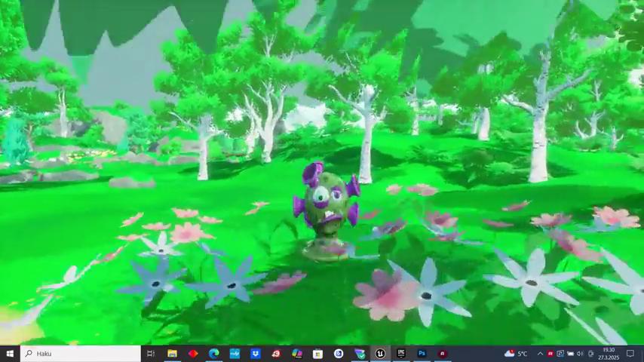Open the volume control icon
Image resolution: width=644 pixels, height=362 pixels.
coord(580,354)
